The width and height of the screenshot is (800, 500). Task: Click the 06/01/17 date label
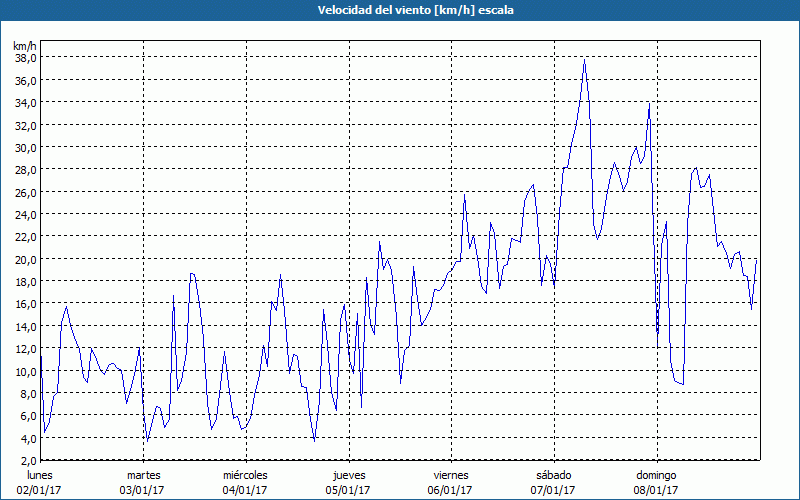coord(451,490)
